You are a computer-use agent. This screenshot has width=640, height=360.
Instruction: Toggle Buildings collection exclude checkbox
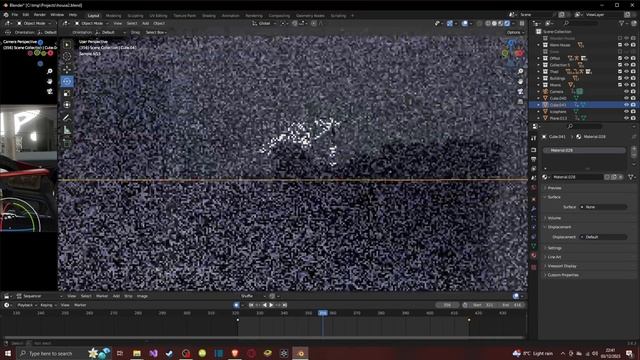620,78
